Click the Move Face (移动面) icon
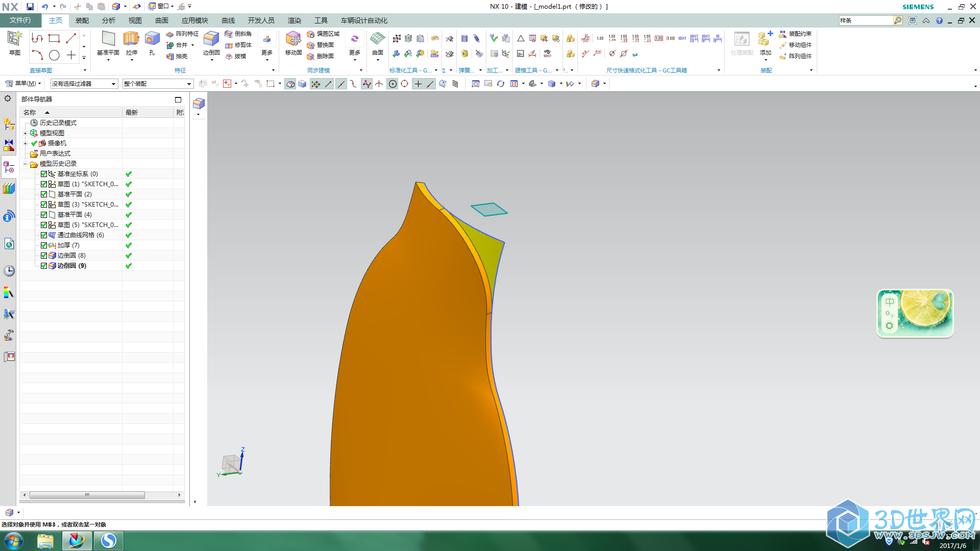Image resolution: width=980 pixels, height=551 pixels. (x=293, y=39)
